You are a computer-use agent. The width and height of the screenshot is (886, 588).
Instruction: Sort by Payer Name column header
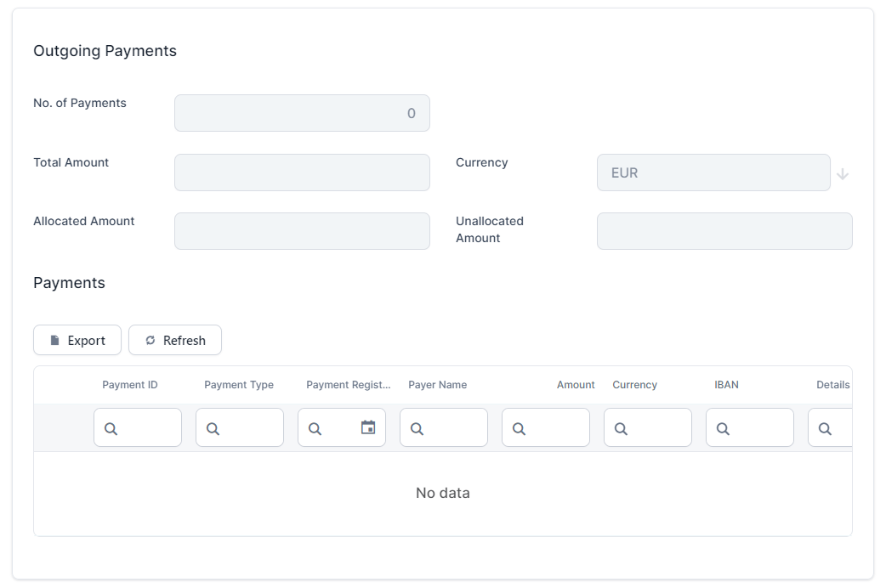tap(437, 385)
